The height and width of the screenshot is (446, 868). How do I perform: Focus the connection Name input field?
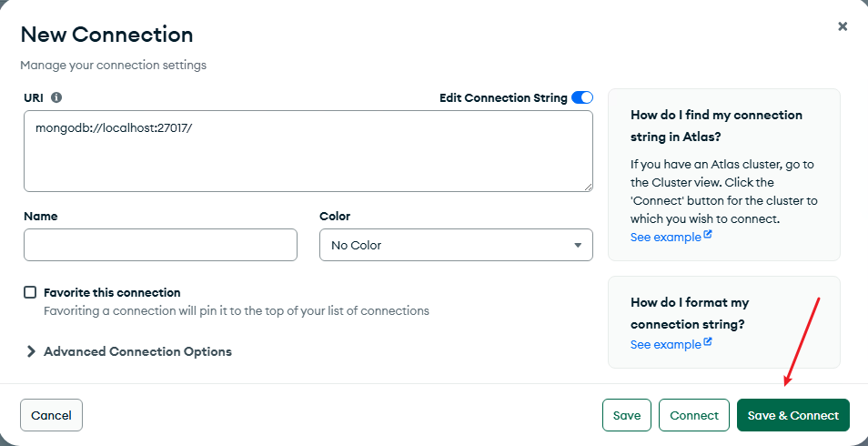(160, 245)
